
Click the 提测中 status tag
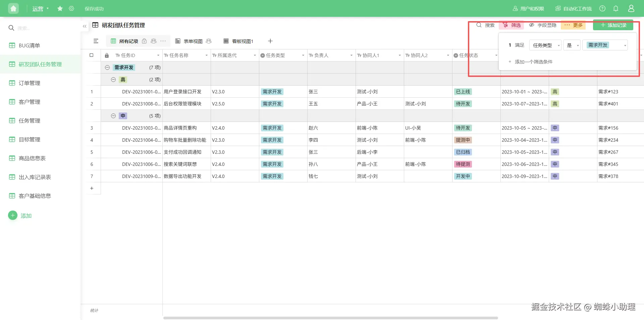point(463,140)
